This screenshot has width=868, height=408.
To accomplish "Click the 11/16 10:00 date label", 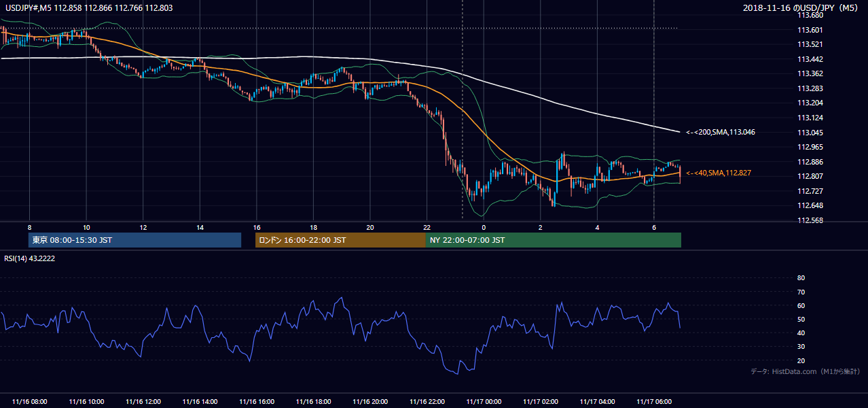I will 86,402.
